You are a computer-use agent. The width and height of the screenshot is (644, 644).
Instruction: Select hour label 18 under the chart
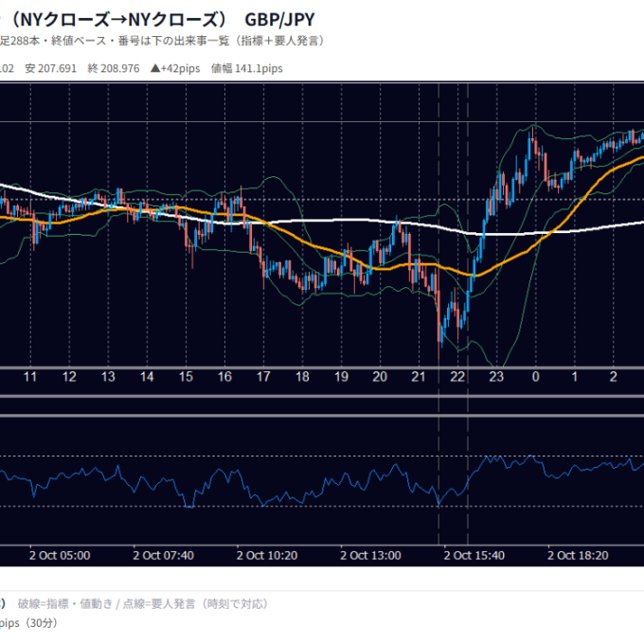tap(302, 377)
